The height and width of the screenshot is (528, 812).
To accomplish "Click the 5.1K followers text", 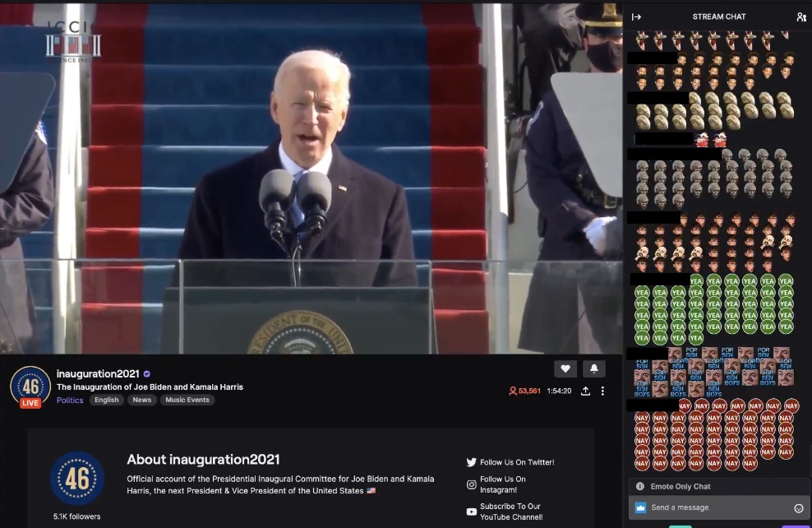I will (76, 516).
